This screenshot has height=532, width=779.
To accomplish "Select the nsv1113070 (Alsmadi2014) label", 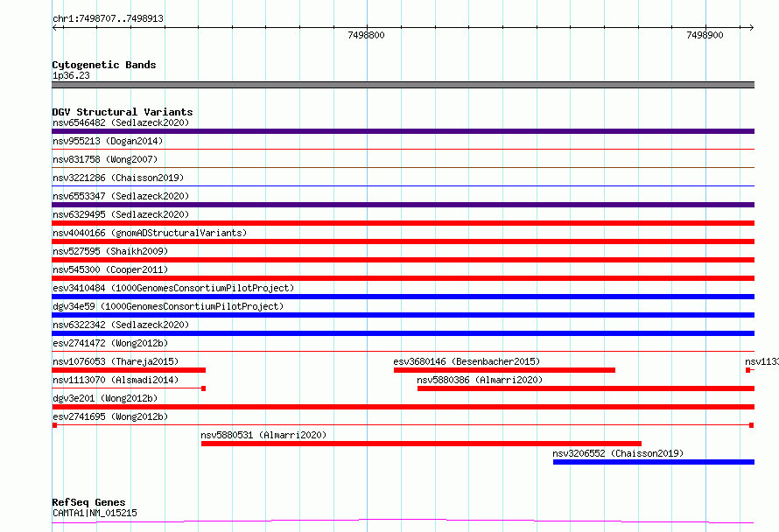I will point(116,380).
